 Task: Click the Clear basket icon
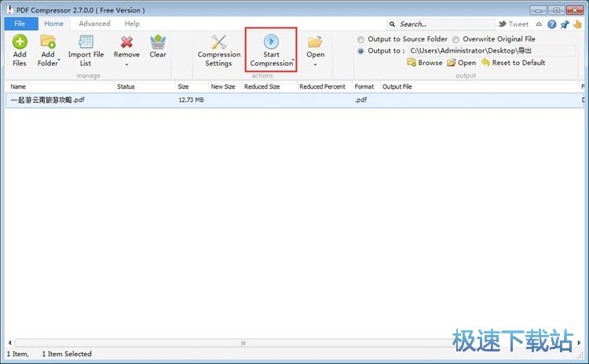point(158,42)
